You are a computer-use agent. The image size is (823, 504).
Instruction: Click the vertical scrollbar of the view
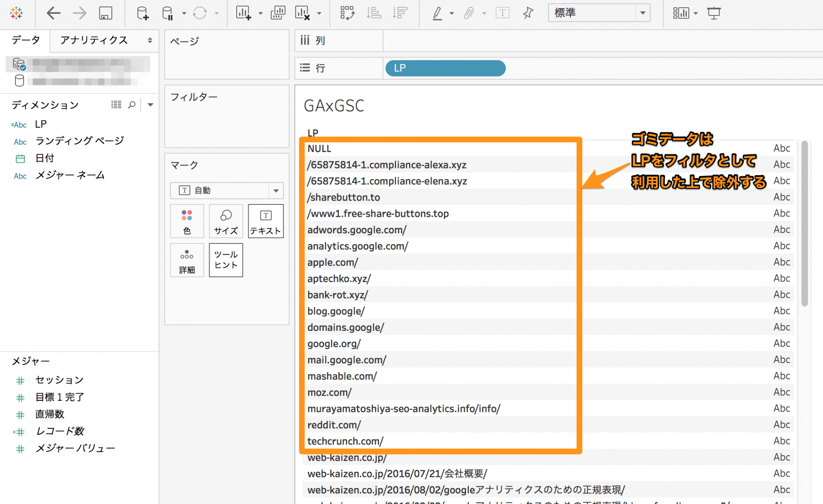(805, 223)
